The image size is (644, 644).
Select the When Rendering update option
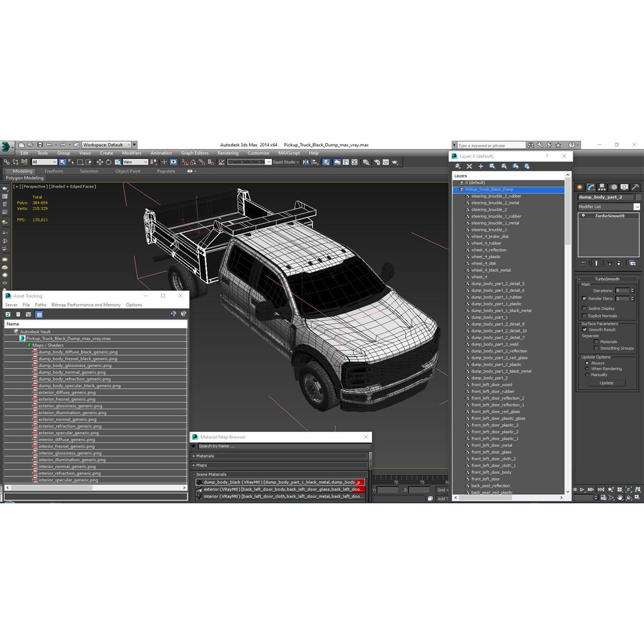[587, 369]
